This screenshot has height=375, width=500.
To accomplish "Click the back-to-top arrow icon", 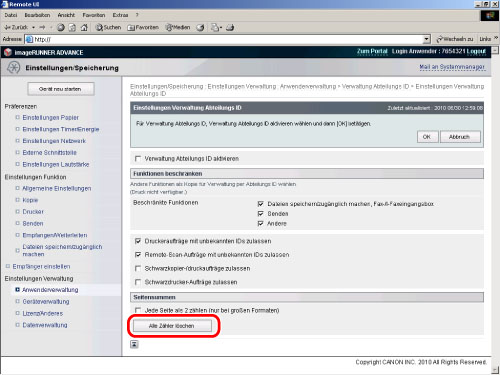I will [134, 344].
